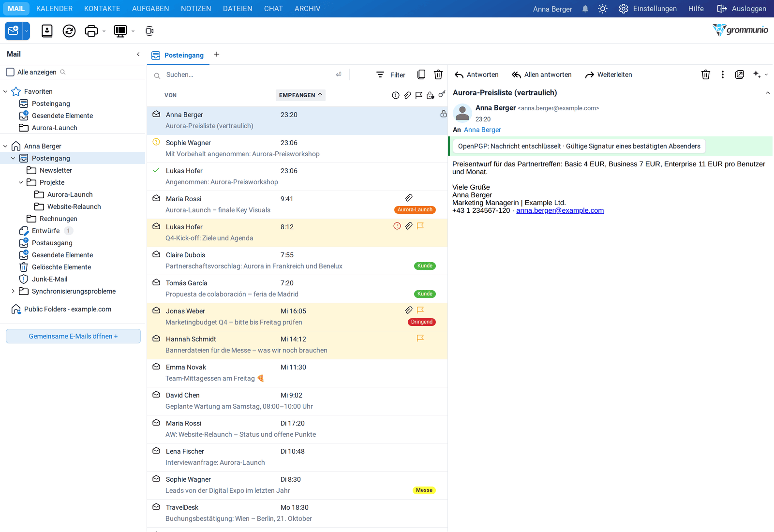
Task: Click the flag on Hannah Schmidt's email
Action: [420, 338]
